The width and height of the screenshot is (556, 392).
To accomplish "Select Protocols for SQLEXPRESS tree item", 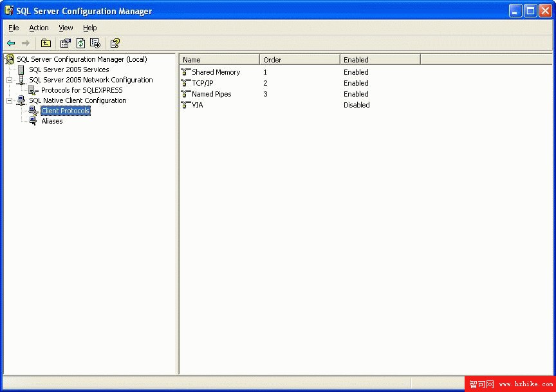I will click(82, 90).
